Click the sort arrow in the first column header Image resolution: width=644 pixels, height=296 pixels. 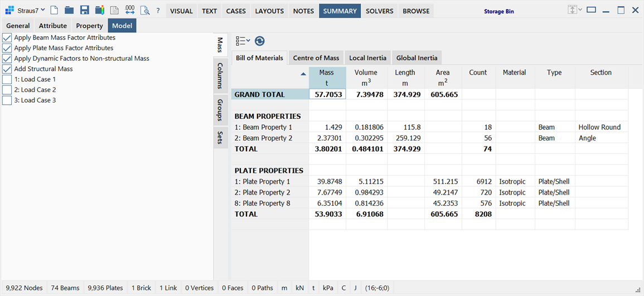click(x=303, y=74)
